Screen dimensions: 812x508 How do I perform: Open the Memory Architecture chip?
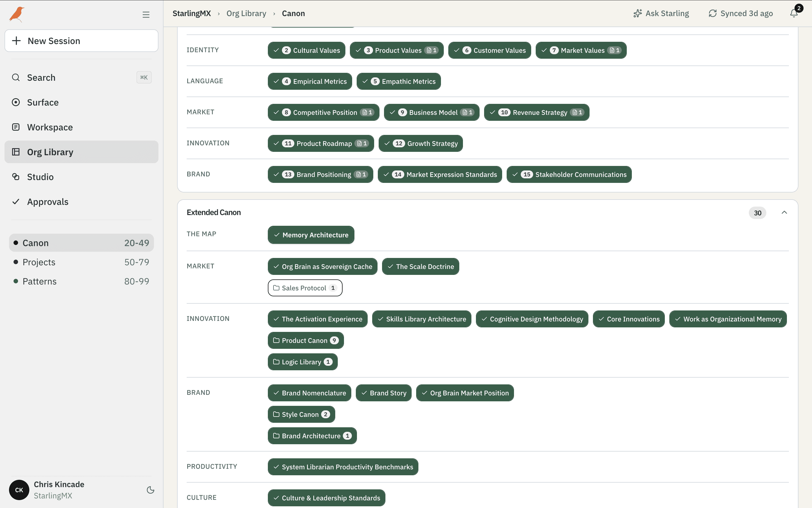[311, 235]
